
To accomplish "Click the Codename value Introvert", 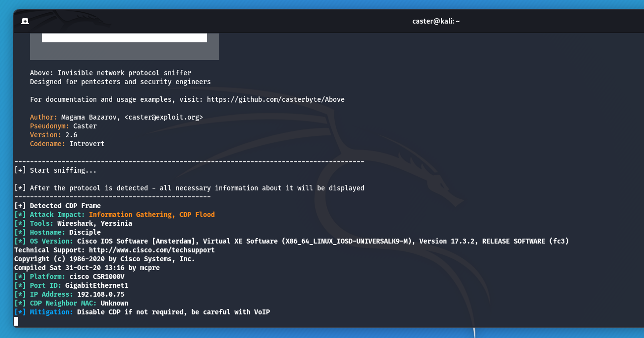I will point(87,144).
